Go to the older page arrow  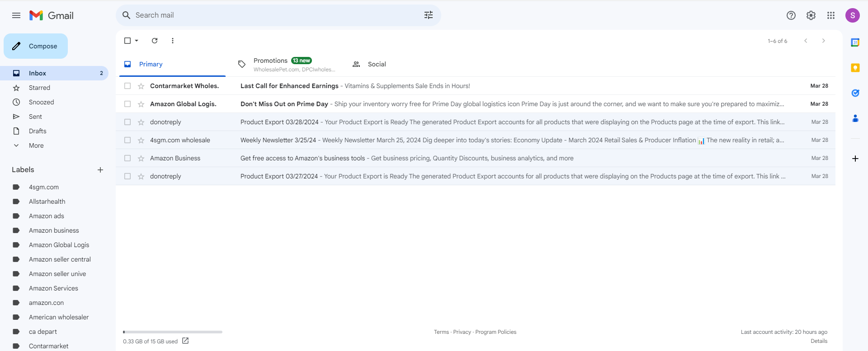tap(824, 41)
